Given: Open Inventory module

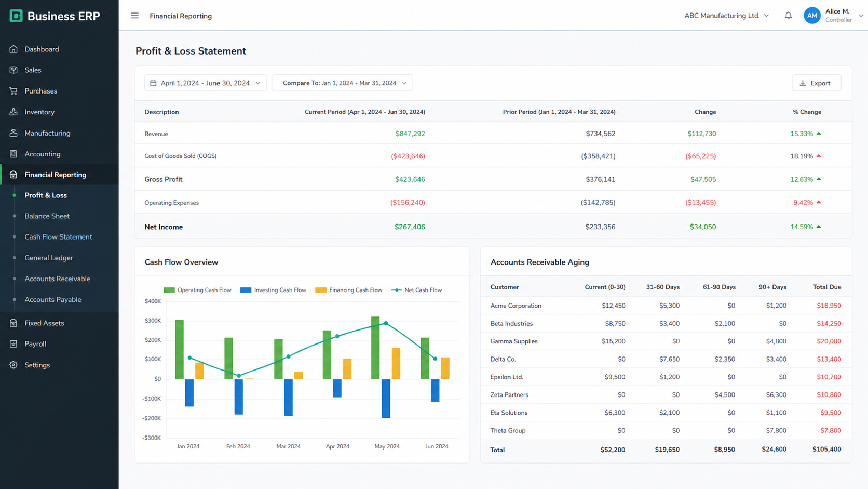Looking at the screenshot, I should [x=59, y=112].
